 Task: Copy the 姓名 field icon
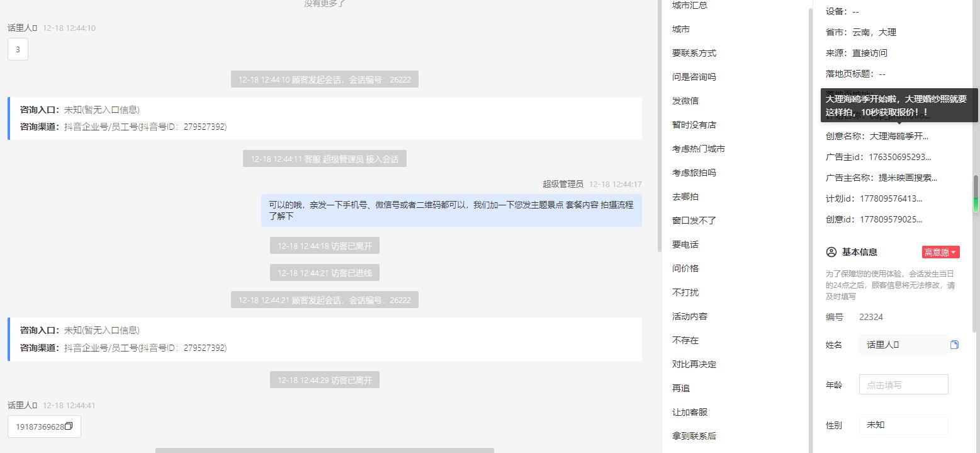[x=954, y=345]
